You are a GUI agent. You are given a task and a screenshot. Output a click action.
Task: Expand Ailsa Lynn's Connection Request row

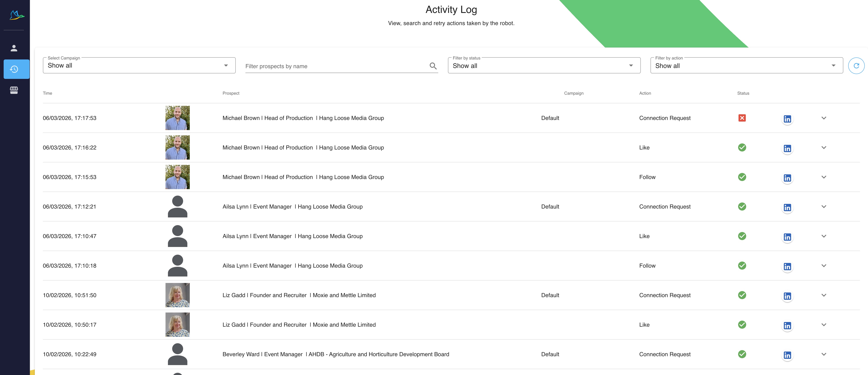823,207
